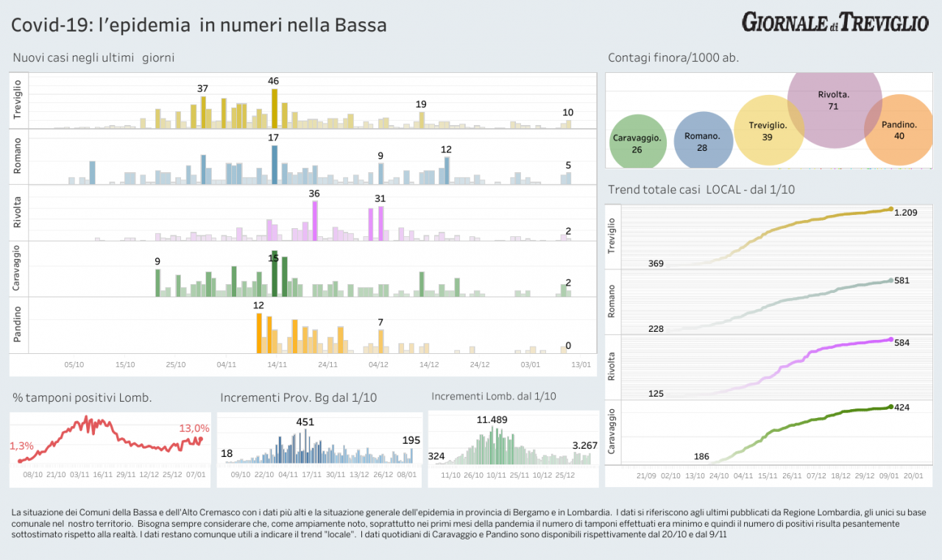
Task: Click Caravaggio's dark green peak bar labeled 15
Action: (x=275, y=274)
